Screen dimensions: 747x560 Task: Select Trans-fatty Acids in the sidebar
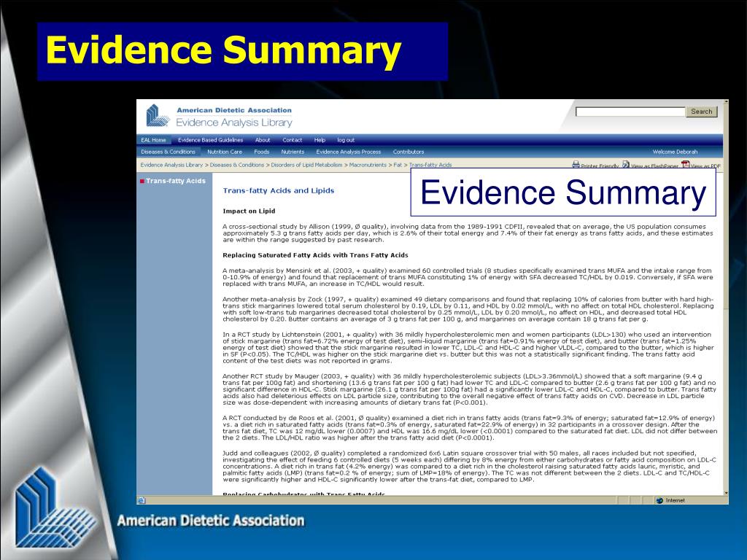tap(176, 181)
